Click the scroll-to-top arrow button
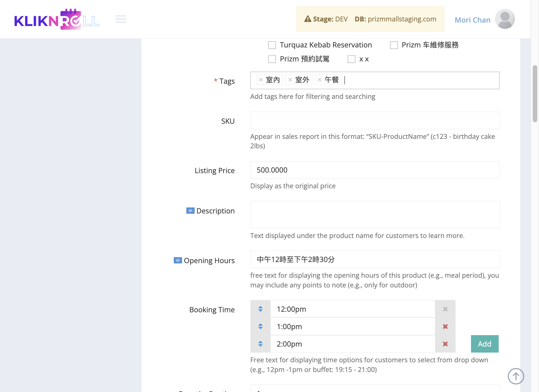The image size is (539, 392). click(516, 376)
